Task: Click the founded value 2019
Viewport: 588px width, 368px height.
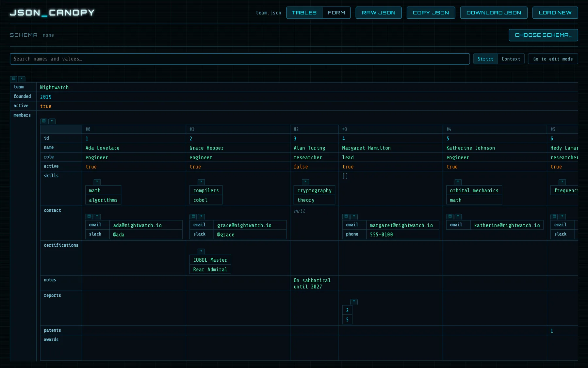Action: 46,97
